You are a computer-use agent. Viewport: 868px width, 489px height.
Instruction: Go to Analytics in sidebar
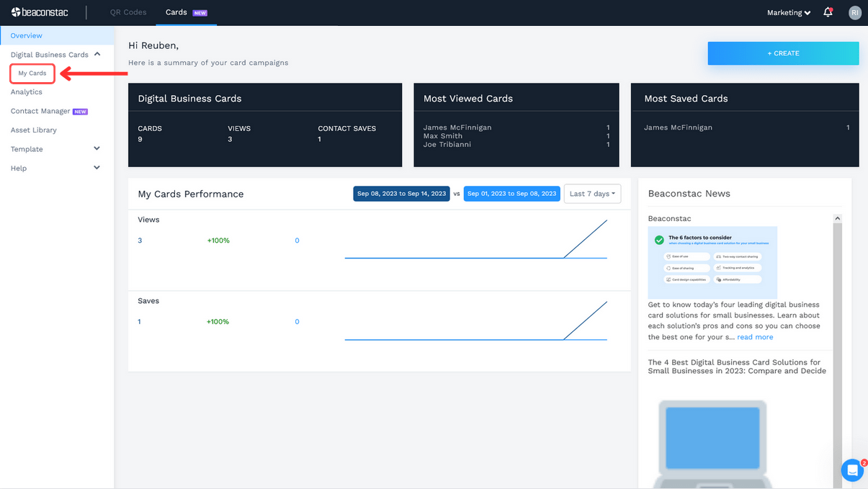27,92
